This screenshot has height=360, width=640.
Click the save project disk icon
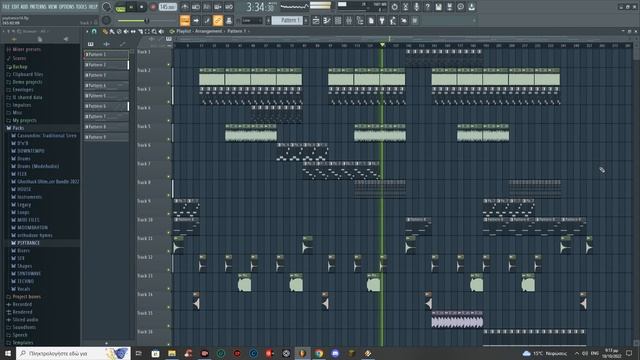[x=439, y=7]
